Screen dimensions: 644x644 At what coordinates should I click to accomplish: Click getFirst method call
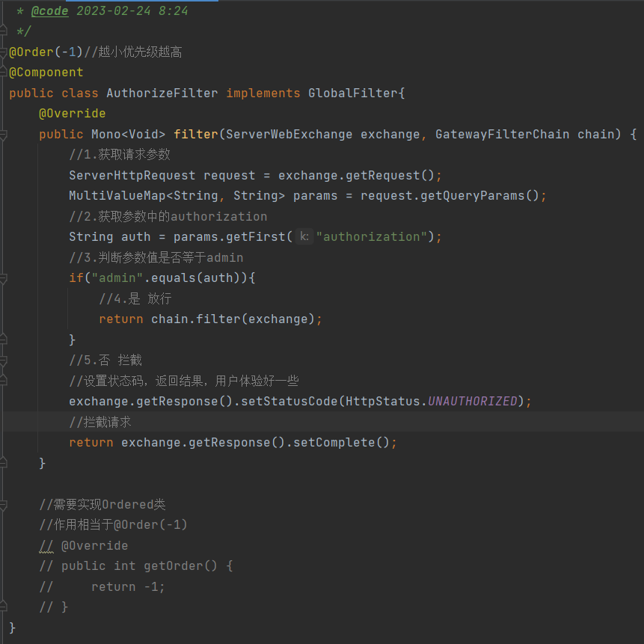click(x=256, y=237)
